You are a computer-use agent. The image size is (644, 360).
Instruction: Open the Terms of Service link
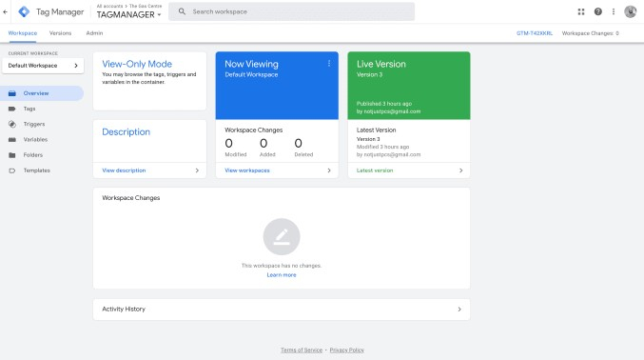click(302, 350)
